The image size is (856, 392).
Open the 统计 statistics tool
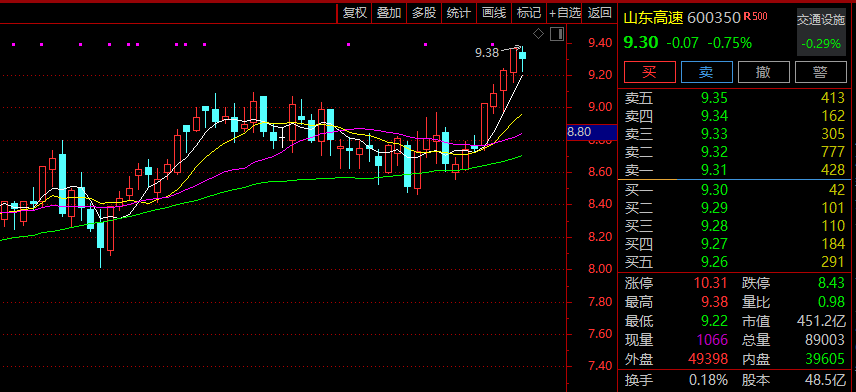[x=459, y=13]
